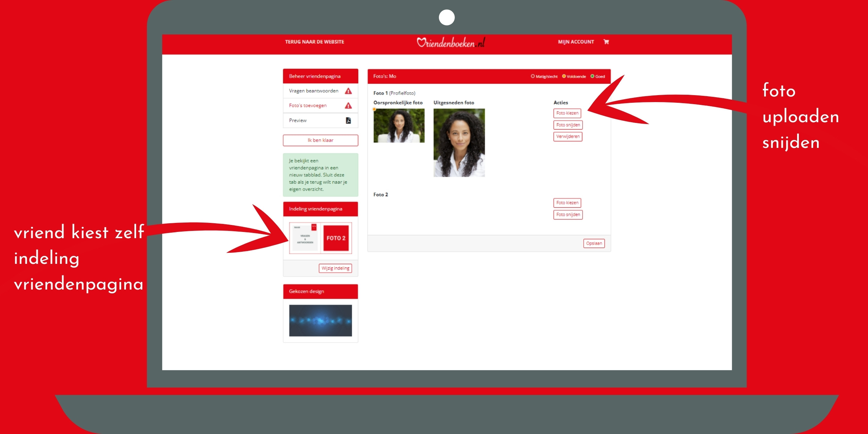Click the PDF icon next to Preview
Viewport: 868px width, 434px height.
(x=348, y=120)
